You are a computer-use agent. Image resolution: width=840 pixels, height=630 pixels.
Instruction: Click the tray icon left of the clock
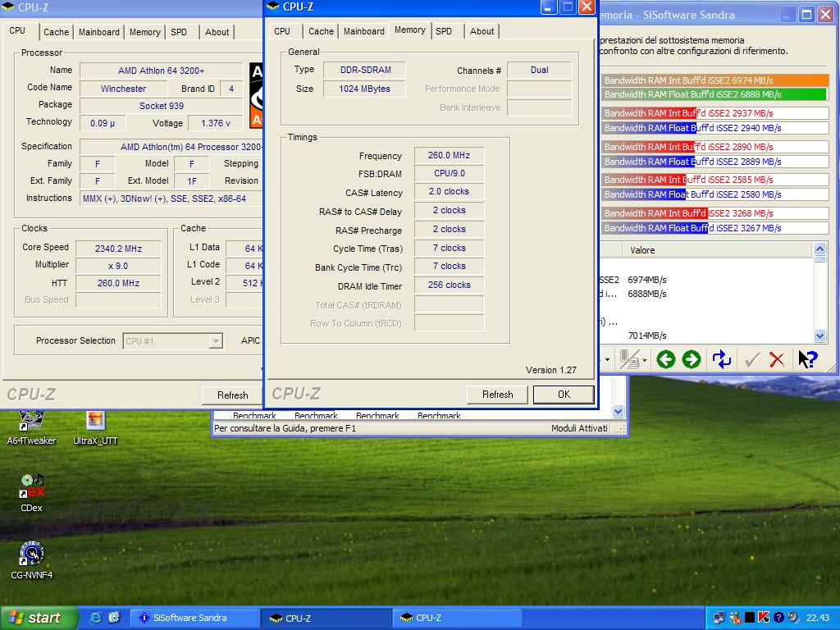point(793,618)
